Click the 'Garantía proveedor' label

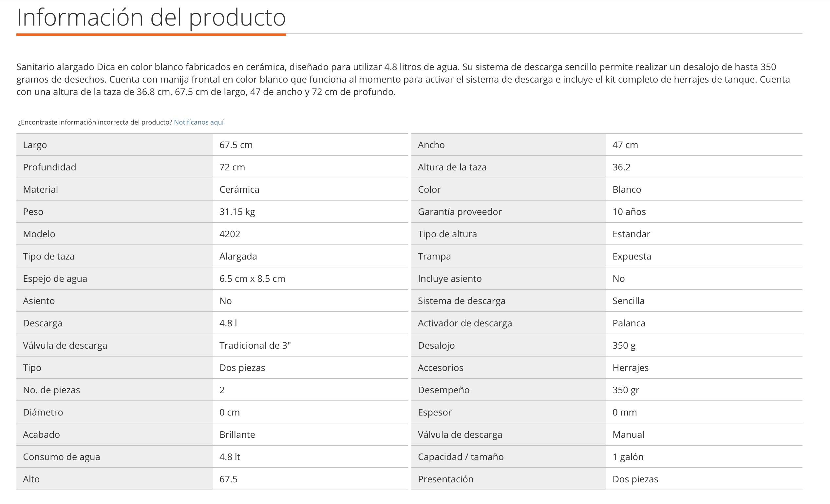click(460, 212)
